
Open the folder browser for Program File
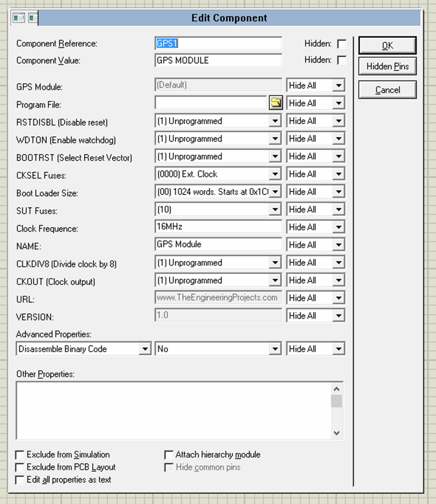click(275, 103)
